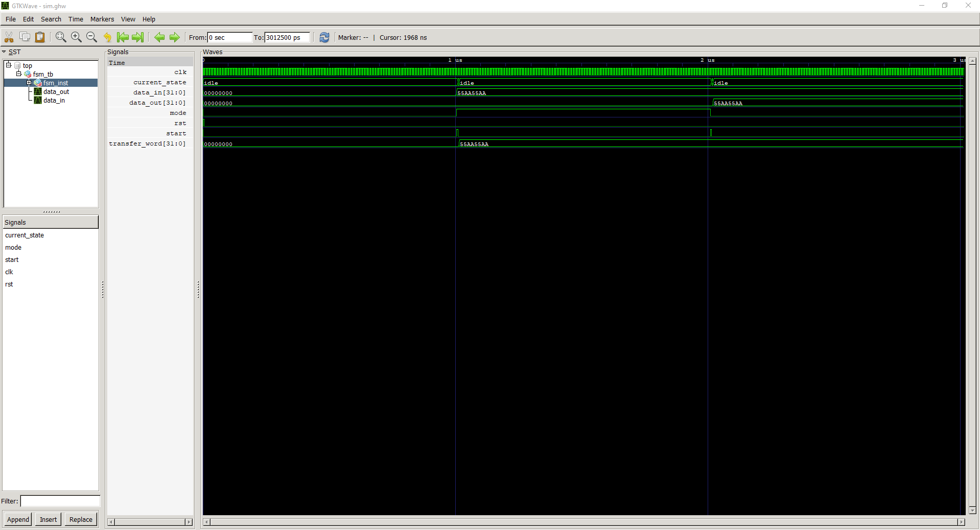The height and width of the screenshot is (530, 980).
Task: Find previous edge with left green arrow
Action: 159,37
